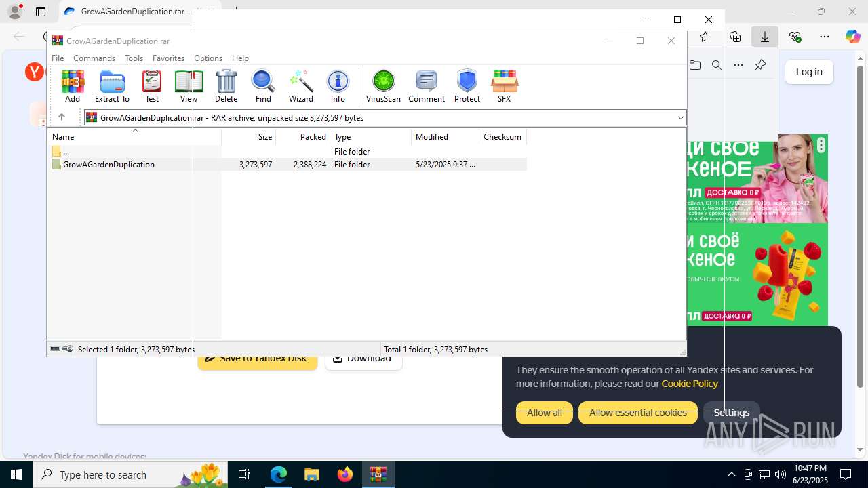Go up one level with arrow icon

(x=62, y=117)
